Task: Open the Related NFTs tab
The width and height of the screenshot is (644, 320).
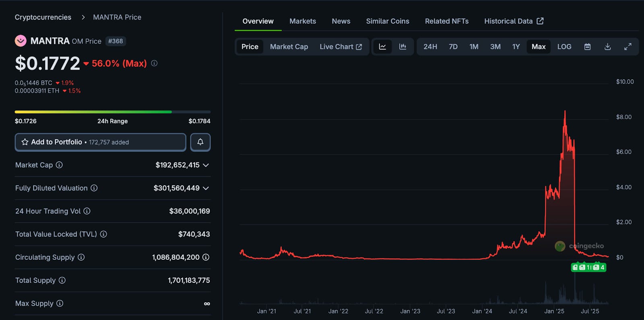Action: (x=447, y=21)
